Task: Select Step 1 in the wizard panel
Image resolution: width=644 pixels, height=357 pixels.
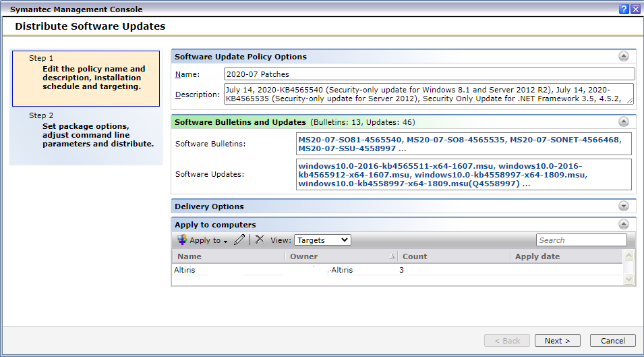Action: pos(86,78)
